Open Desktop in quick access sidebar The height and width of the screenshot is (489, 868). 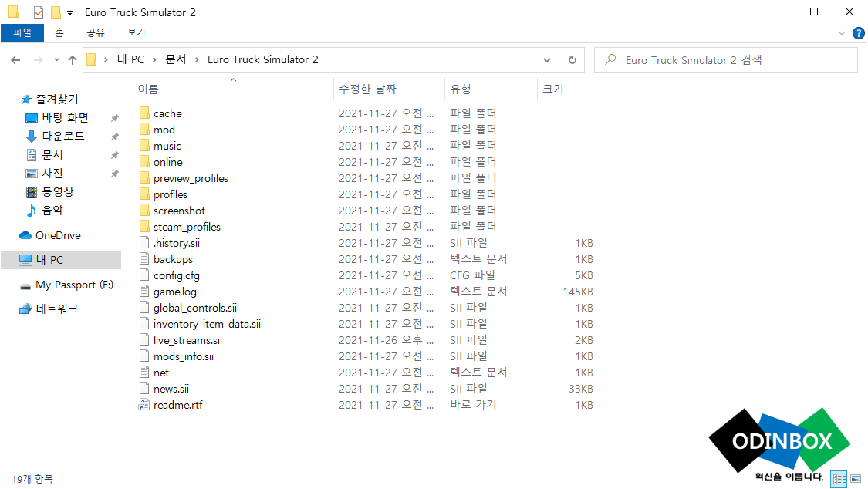pyautogui.click(x=65, y=117)
